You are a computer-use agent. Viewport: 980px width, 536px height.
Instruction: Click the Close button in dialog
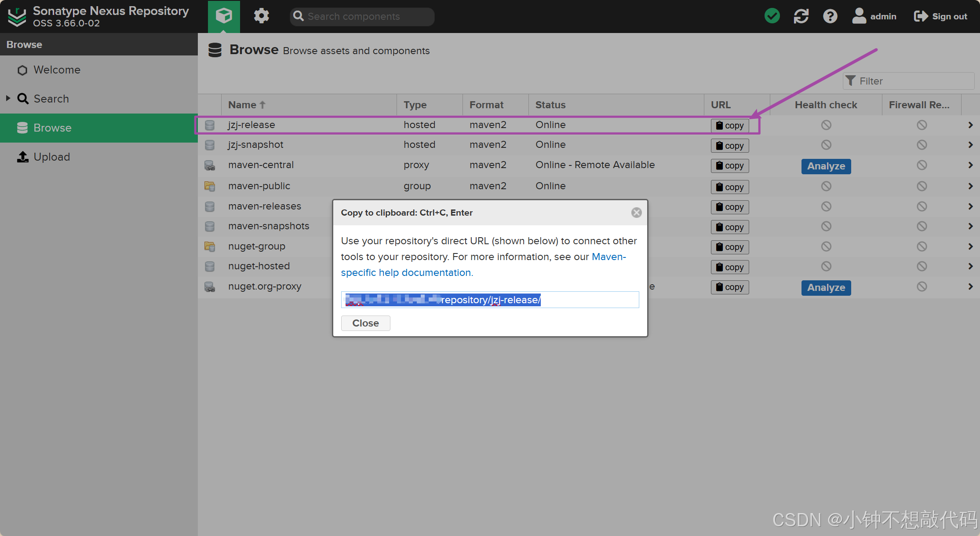pyautogui.click(x=365, y=323)
